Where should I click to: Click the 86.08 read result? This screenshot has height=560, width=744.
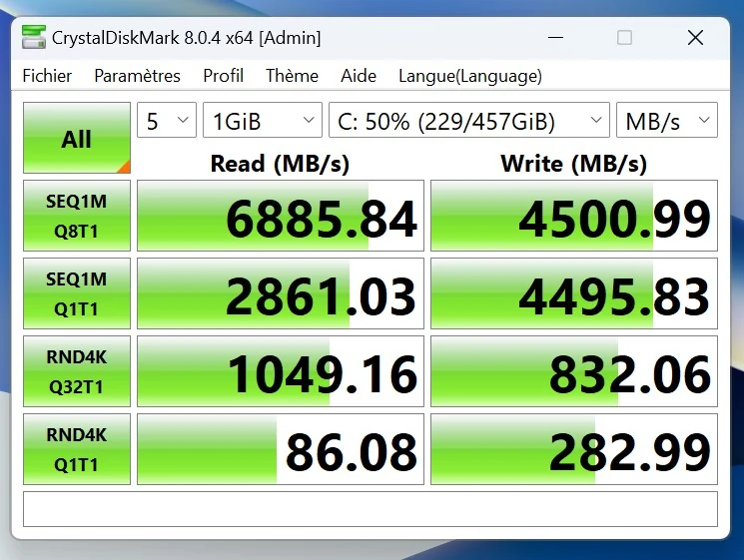pyautogui.click(x=281, y=449)
